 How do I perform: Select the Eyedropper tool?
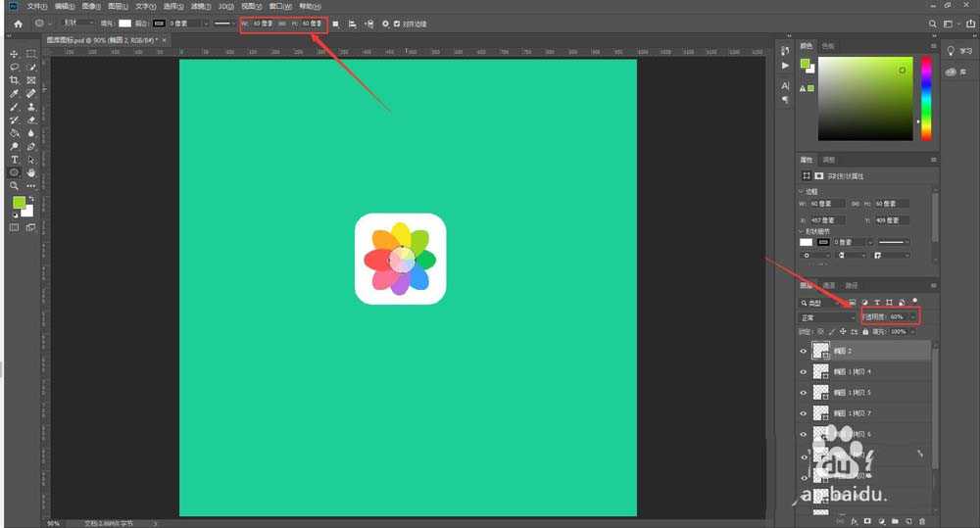[15, 93]
